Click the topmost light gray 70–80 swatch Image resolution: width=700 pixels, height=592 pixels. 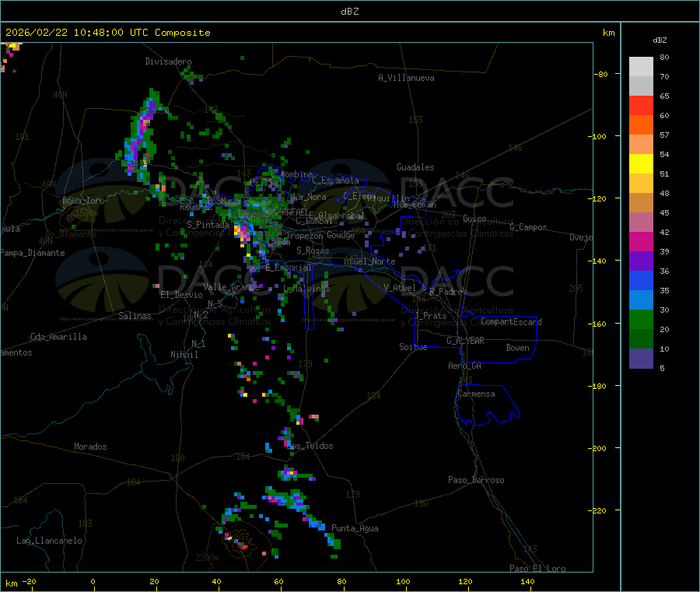(641, 67)
